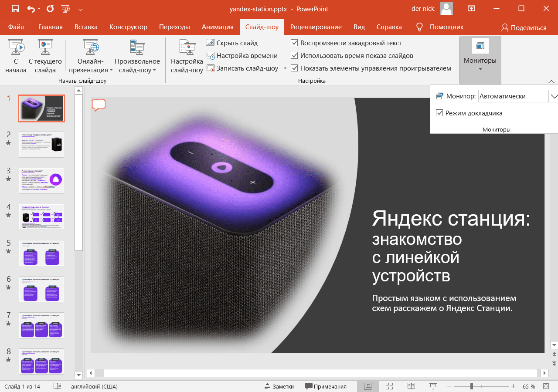Select slide 3 thumbnail
The width and height of the screenshot is (558, 392).
(x=41, y=181)
